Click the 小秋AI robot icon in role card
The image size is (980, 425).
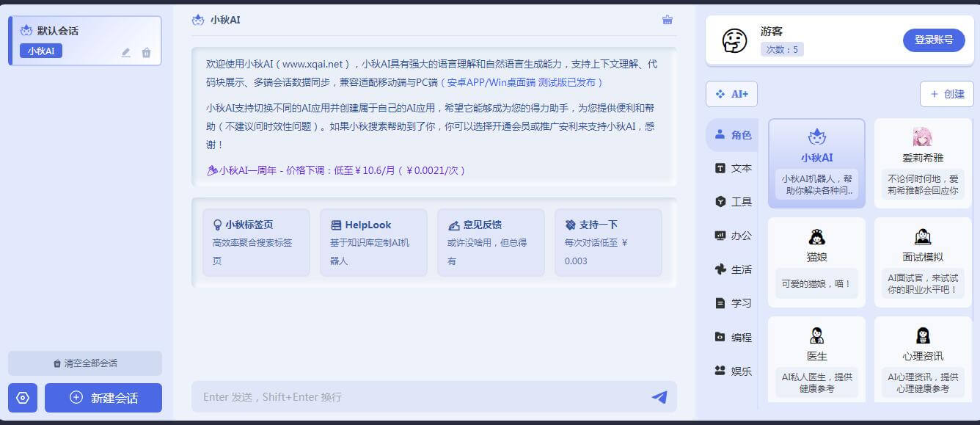point(816,137)
